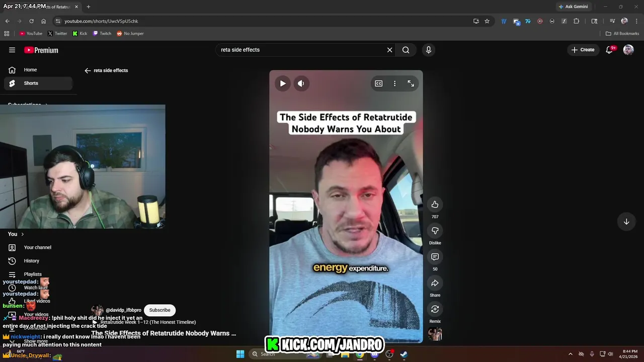Clear the search box with X
644x362 pixels.
pyautogui.click(x=389, y=50)
